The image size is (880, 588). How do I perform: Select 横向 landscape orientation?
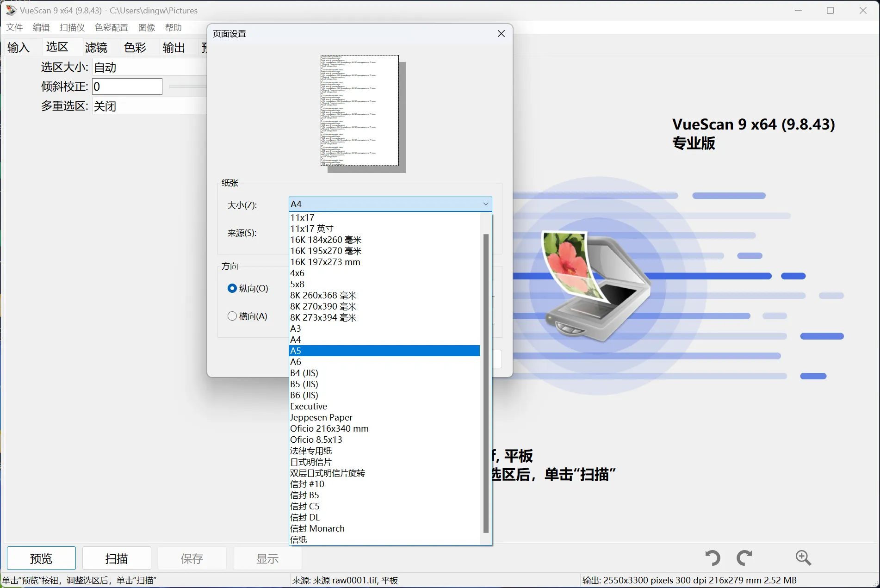tap(232, 316)
